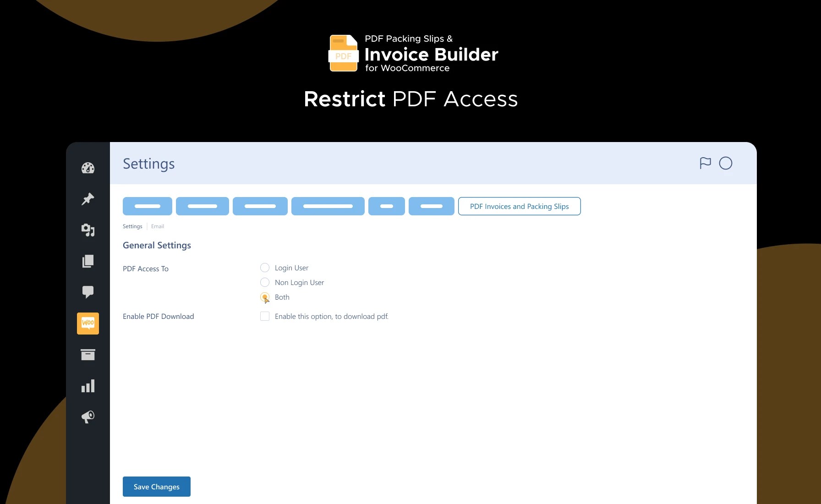Switch to the Email sub-tab

pyautogui.click(x=158, y=226)
